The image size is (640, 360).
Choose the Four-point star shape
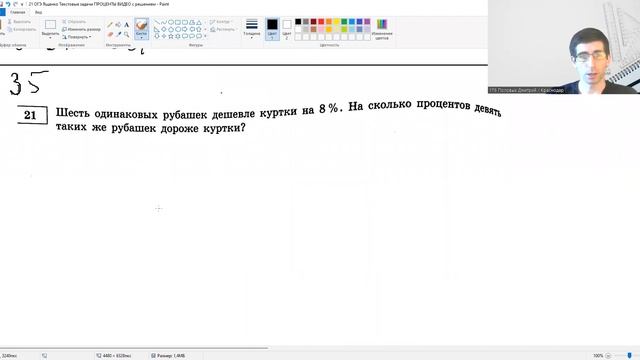tap(164, 36)
